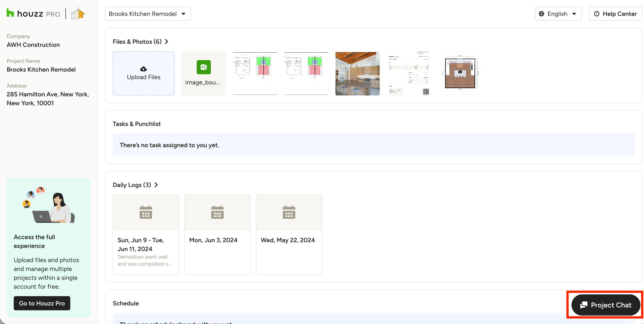Open the Brooks Kitchen Remodel project dropdown

(148, 14)
